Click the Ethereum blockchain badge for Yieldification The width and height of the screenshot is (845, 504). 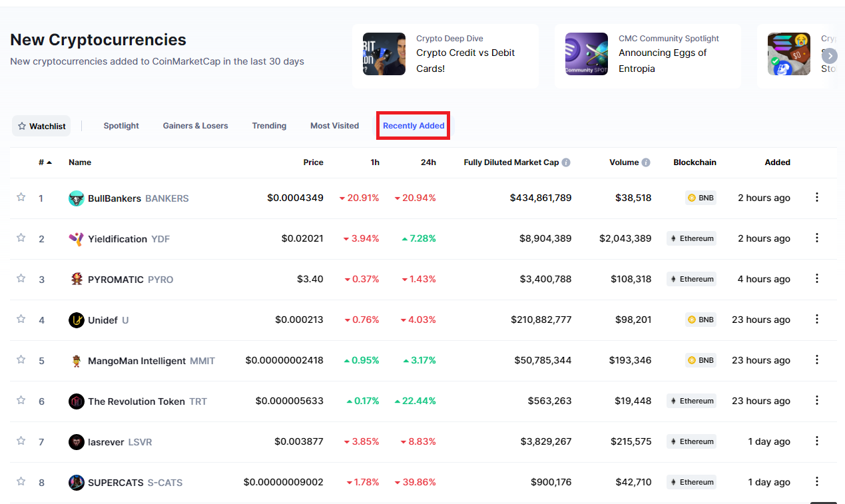click(x=691, y=238)
